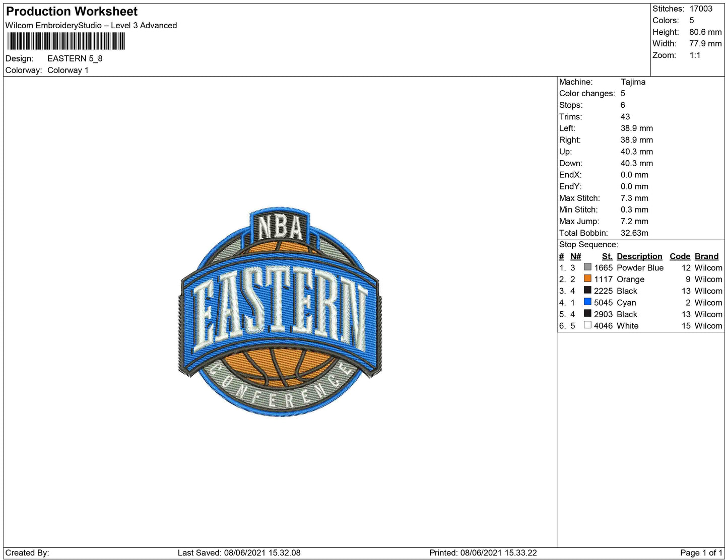Select the EndX value 0.0 mm
The image size is (728, 560).
click(x=634, y=175)
